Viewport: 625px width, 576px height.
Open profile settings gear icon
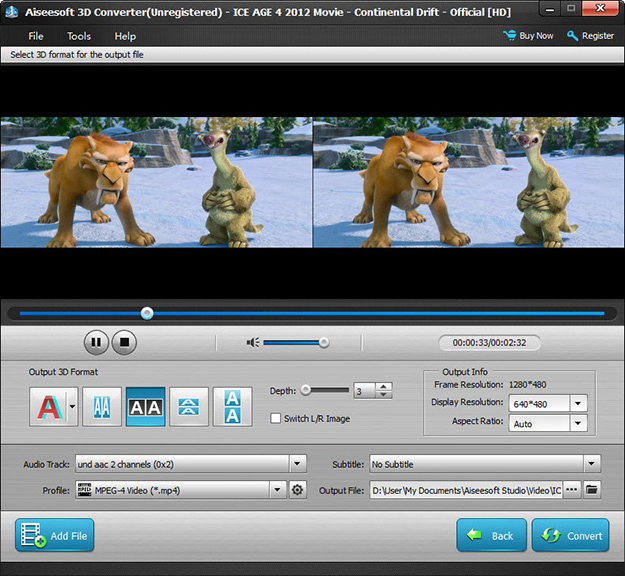[x=297, y=490]
